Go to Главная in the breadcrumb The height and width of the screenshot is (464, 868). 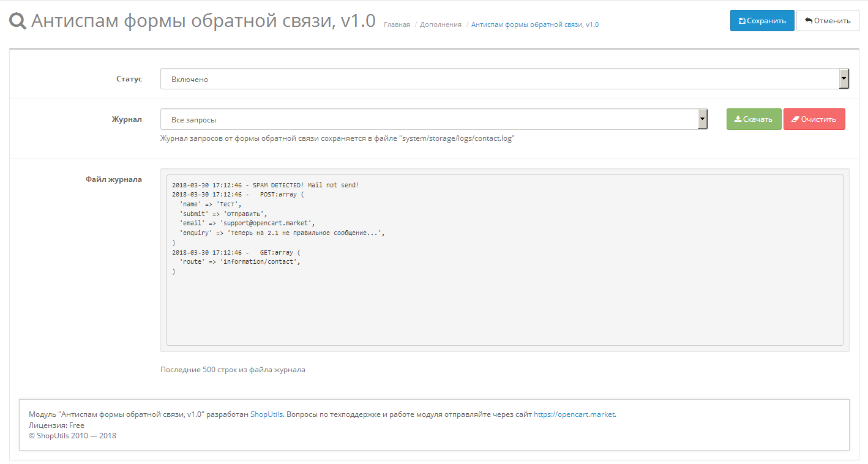click(397, 24)
